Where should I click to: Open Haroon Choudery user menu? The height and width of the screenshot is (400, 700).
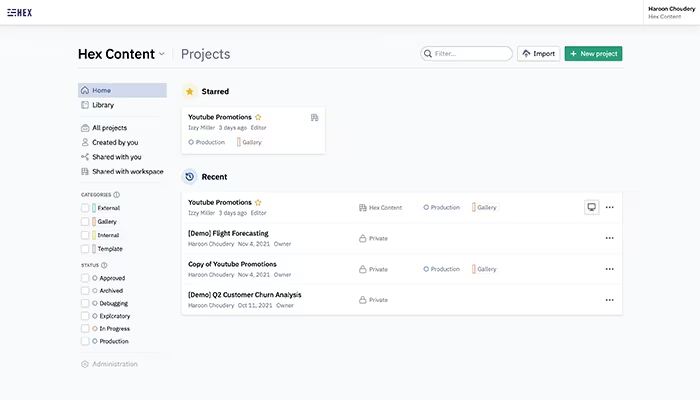coord(671,12)
